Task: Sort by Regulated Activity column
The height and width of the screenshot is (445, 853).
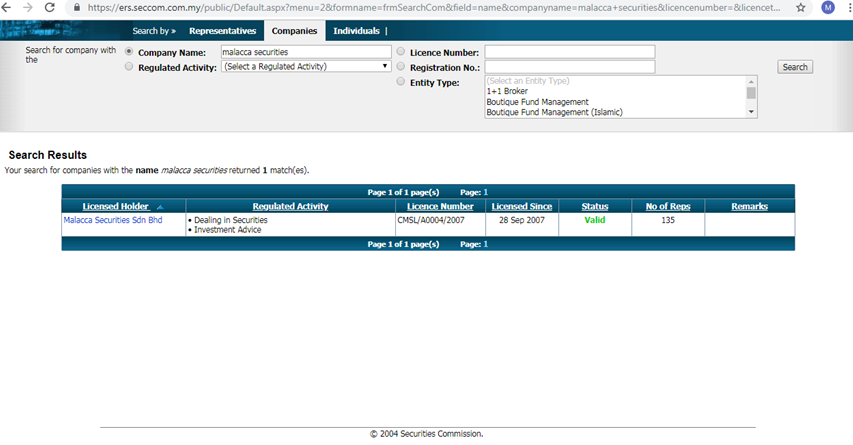Action: click(290, 206)
